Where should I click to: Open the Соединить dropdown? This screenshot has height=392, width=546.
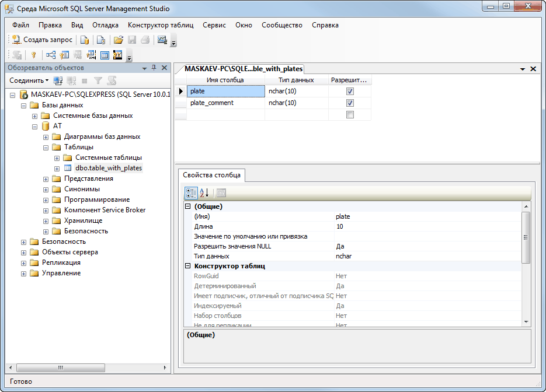29,80
